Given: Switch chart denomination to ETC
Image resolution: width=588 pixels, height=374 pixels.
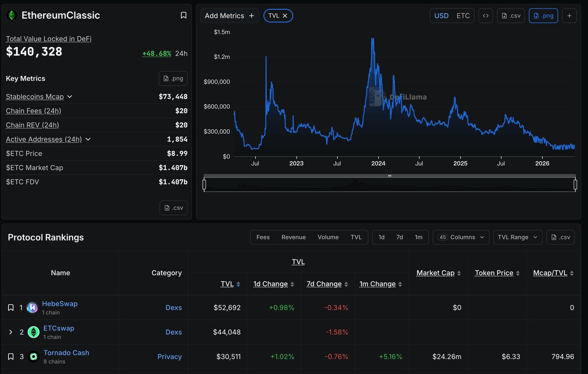Looking at the screenshot, I should coord(463,16).
